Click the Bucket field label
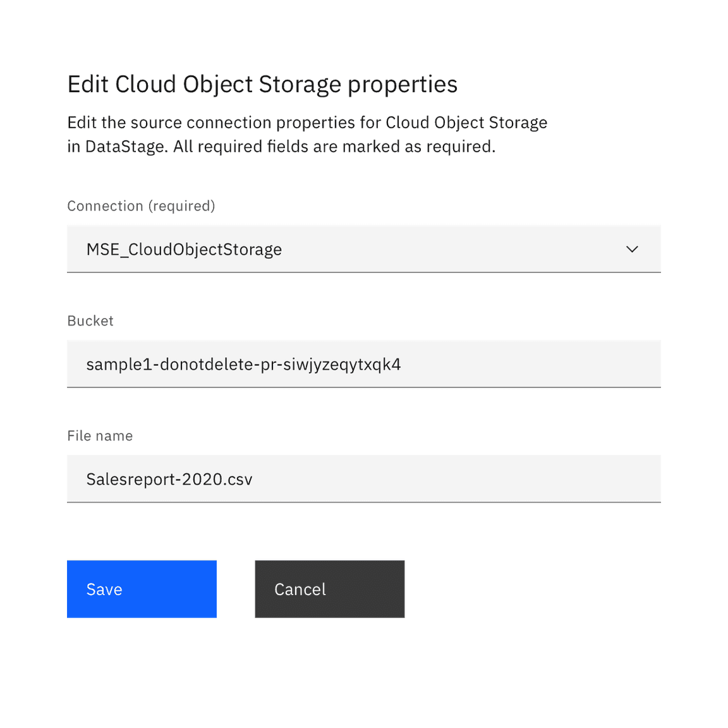Screen dimensions: 728x728 [x=90, y=321]
